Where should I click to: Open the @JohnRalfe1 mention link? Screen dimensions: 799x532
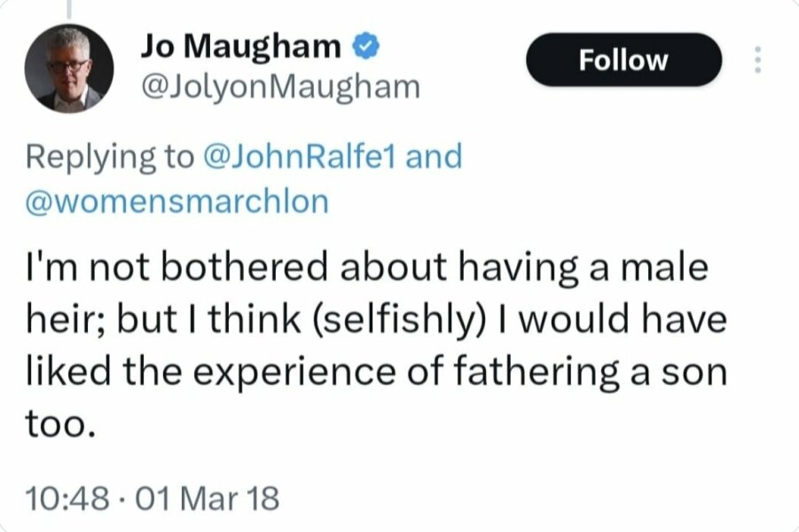[304, 157]
